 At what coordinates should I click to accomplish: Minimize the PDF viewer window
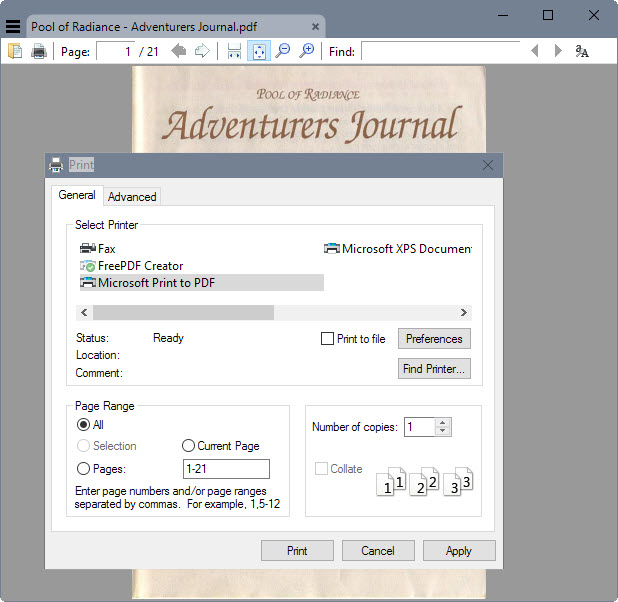pyautogui.click(x=503, y=15)
